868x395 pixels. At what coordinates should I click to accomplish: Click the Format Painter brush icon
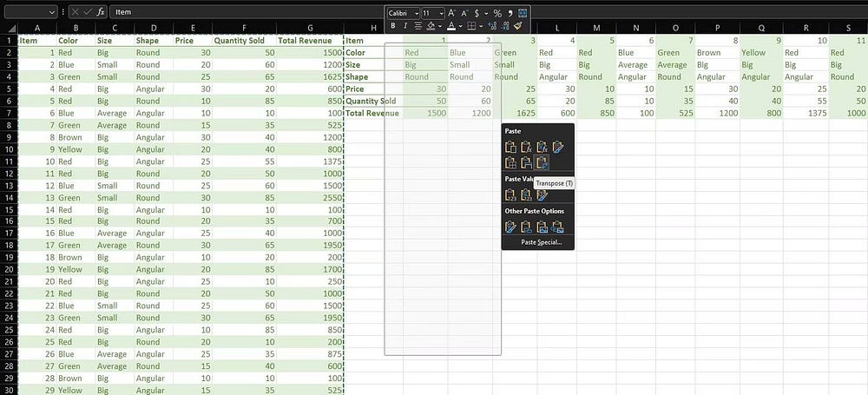(x=518, y=26)
